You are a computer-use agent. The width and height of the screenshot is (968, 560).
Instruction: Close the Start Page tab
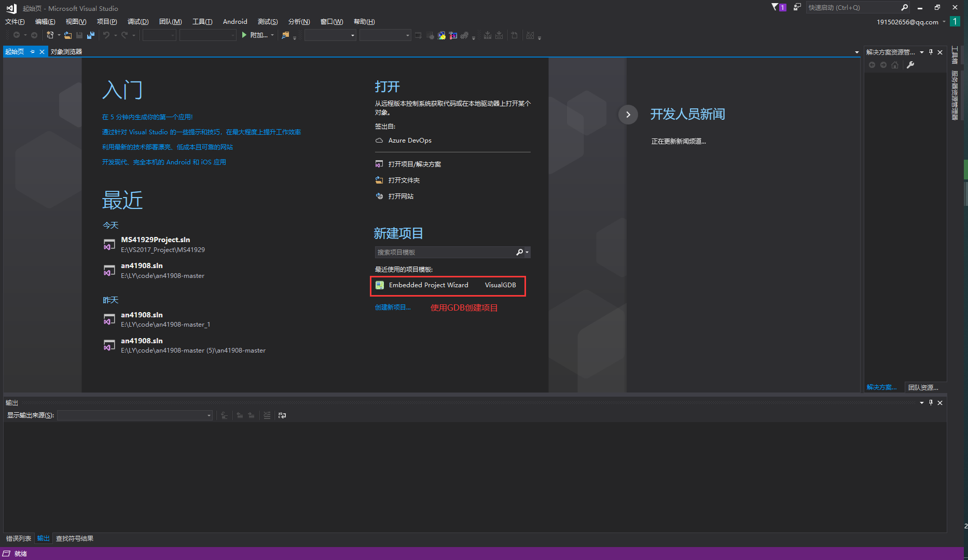42,51
